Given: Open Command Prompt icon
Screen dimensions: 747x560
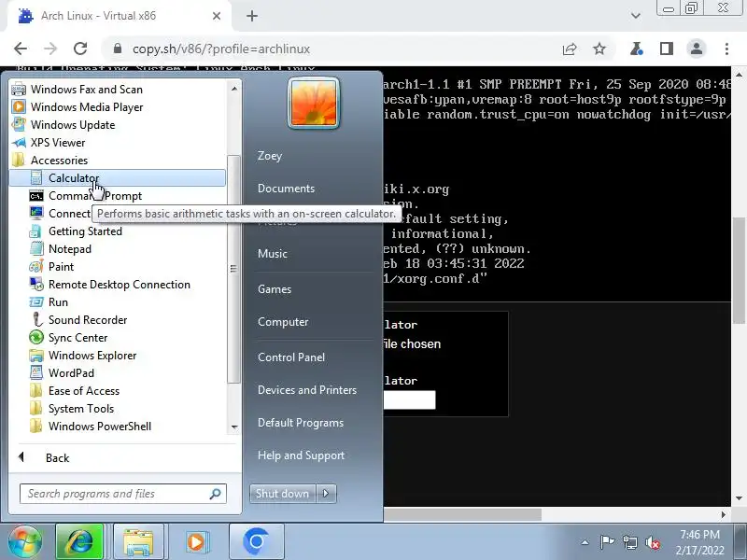Looking at the screenshot, I should [36, 196].
